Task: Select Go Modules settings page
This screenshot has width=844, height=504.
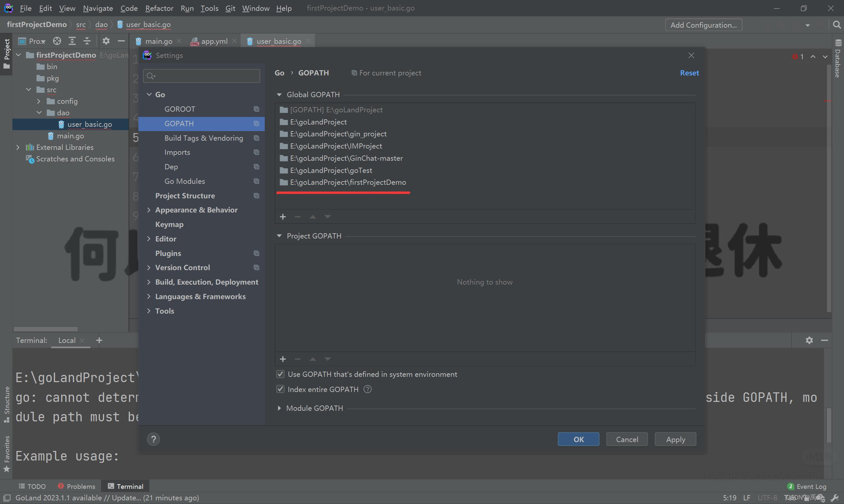Action: click(185, 182)
